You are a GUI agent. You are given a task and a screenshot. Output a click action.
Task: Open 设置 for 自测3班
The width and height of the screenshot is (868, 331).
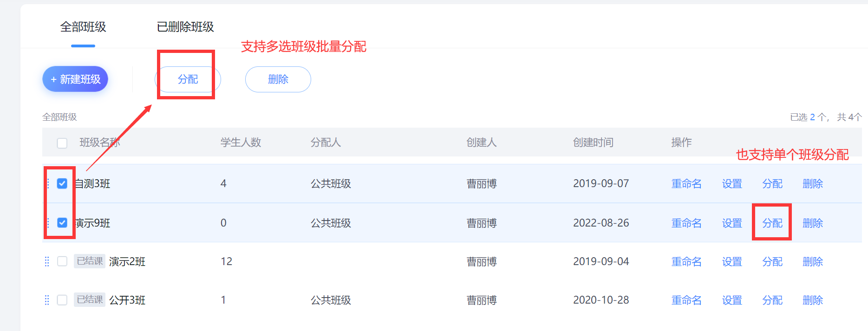point(732,184)
